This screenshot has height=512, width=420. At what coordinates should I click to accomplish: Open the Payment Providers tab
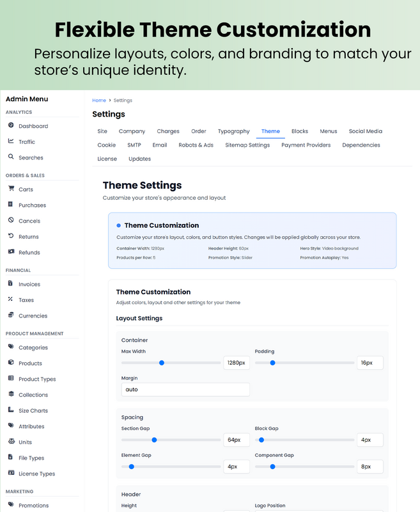click(306, 145)
